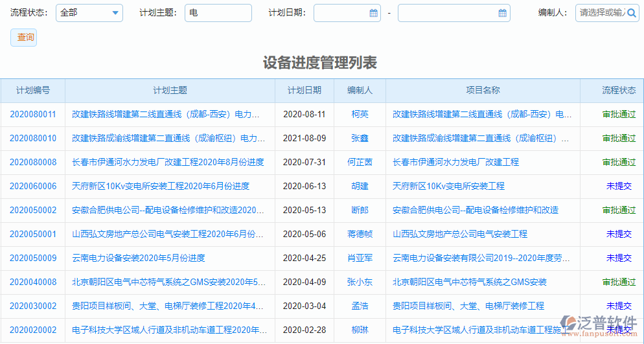Open plan number 2020080011
The width and height of the screenshot is (644, 344).
point(33,114)
